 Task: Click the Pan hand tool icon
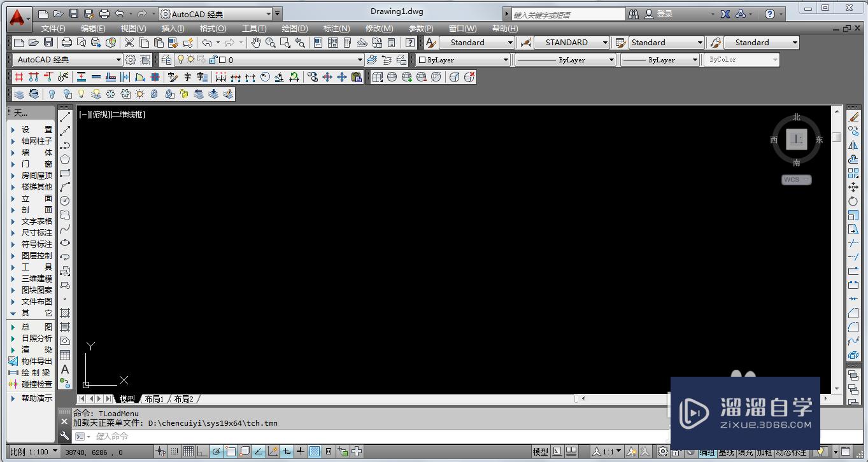pos(256,43)
